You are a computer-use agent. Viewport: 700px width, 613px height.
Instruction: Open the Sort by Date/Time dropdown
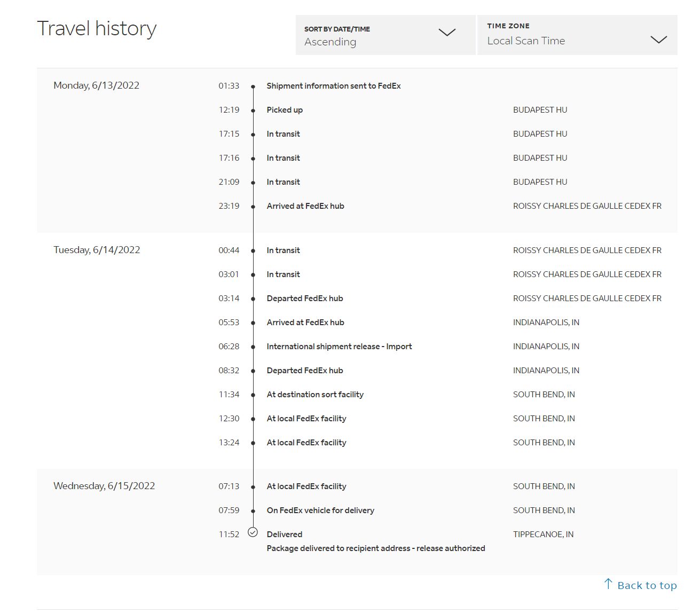coord(385,35)
